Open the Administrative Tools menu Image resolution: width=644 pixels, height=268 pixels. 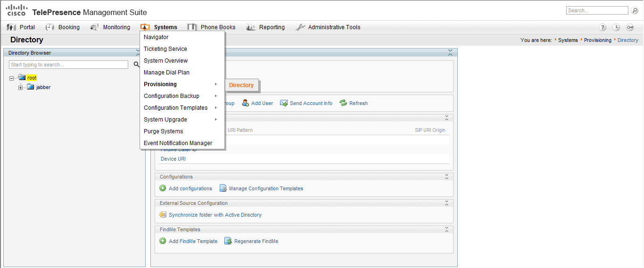(334, 27)
